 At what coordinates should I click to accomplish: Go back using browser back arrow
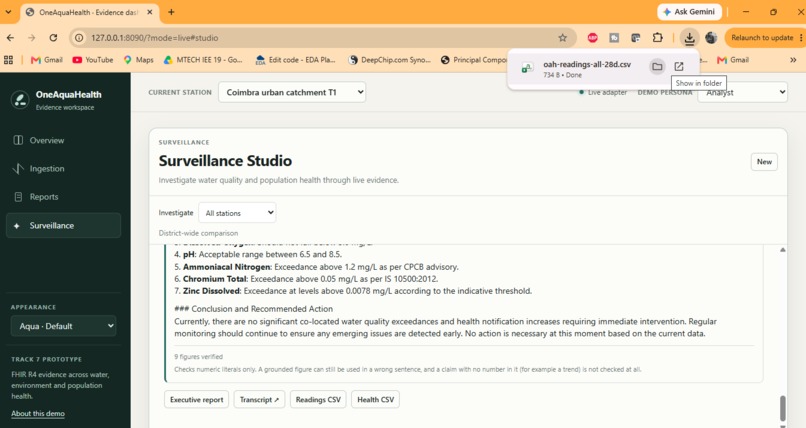click(10, 38)
